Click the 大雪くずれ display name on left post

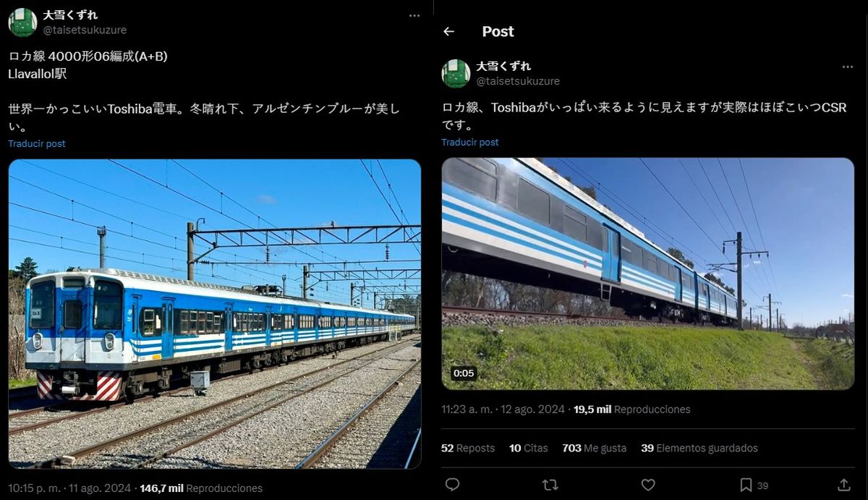(70, 14)
